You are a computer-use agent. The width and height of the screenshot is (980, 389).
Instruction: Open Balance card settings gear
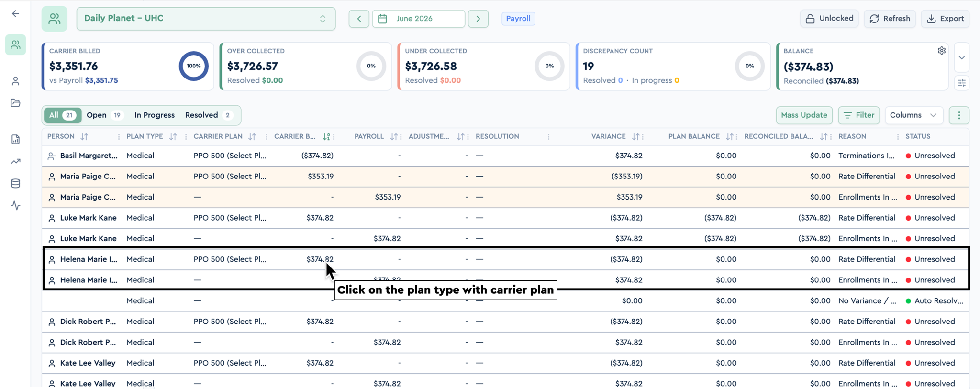[941, 51]
